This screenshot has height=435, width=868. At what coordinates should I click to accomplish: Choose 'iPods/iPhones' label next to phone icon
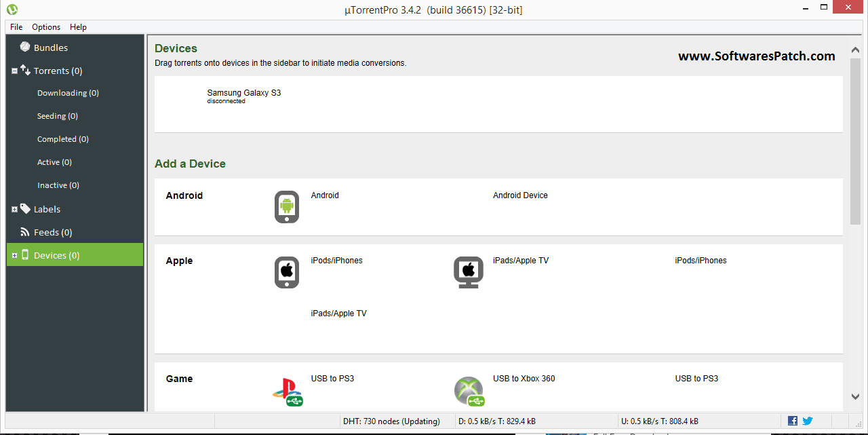[x=336, y=261]
